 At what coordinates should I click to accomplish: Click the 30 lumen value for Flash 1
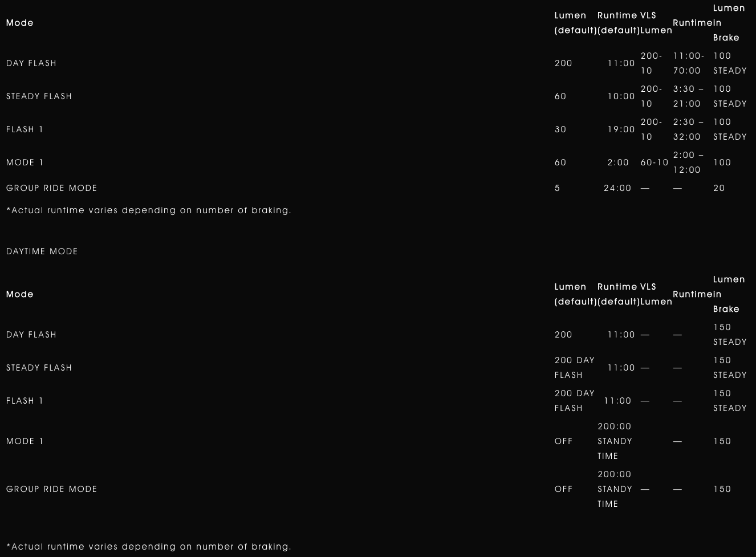(x=560, y=129)
